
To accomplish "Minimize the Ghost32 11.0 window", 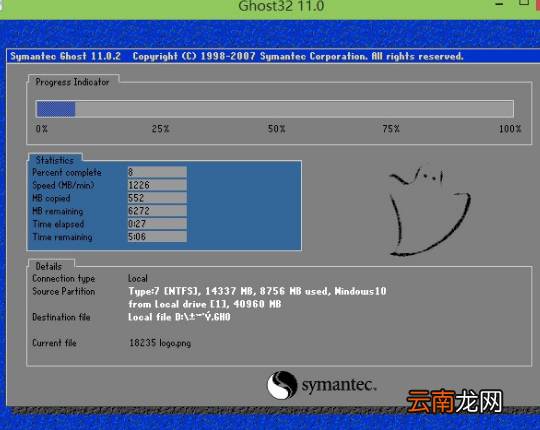I will pyautogui.click(x=499, y=4).
